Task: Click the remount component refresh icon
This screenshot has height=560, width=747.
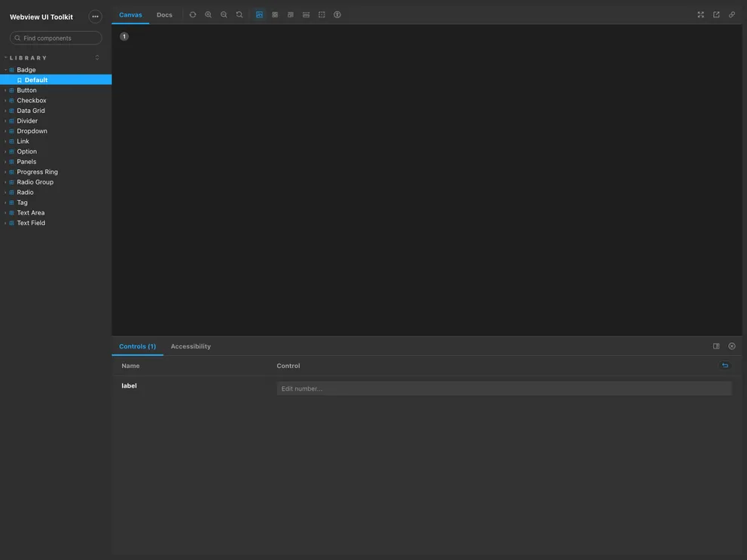Action: (x=193, y=15)
